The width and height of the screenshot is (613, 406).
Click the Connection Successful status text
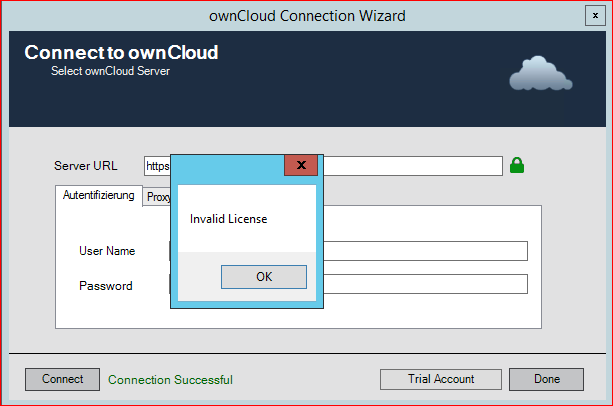(170, 380)
